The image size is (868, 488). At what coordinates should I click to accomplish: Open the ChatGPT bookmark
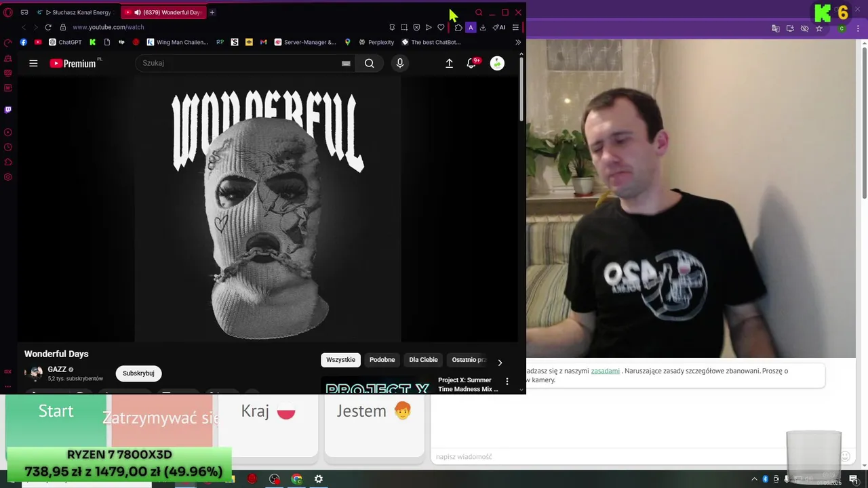(x=65, y=42)
